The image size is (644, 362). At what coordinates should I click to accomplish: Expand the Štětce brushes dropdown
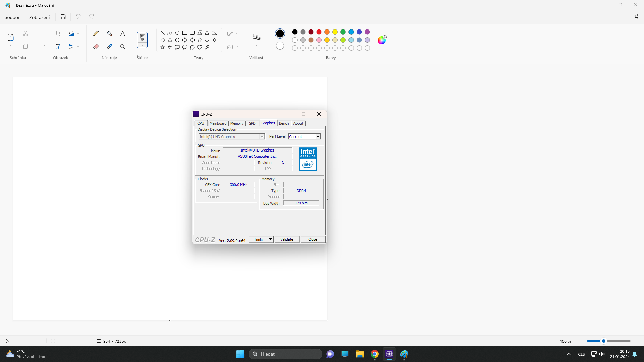(x=142, y=46)
